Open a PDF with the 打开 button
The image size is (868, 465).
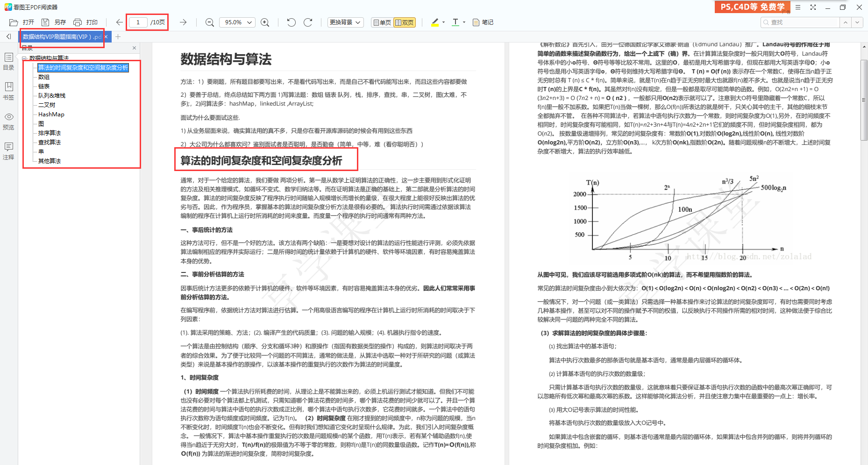[x=22, y=22]
